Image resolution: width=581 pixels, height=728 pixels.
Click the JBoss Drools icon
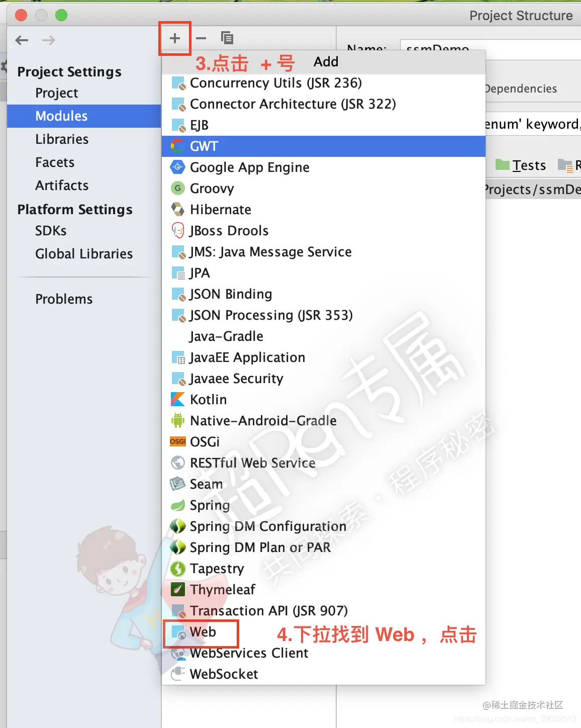[178, 231]
